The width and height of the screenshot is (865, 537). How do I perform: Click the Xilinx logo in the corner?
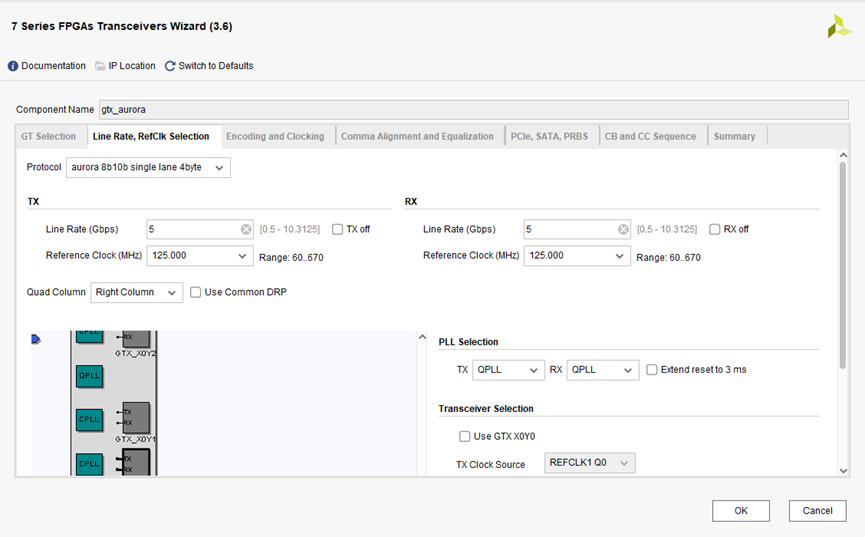839,27
